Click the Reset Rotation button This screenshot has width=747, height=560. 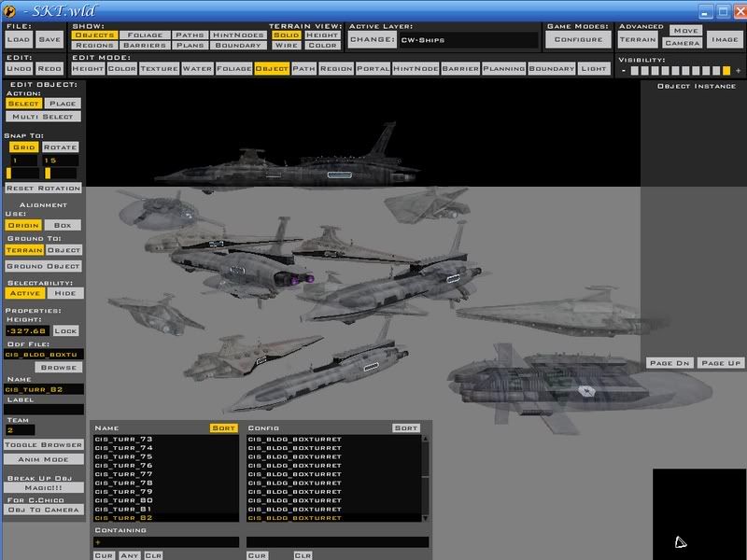[x=43, y=189]
